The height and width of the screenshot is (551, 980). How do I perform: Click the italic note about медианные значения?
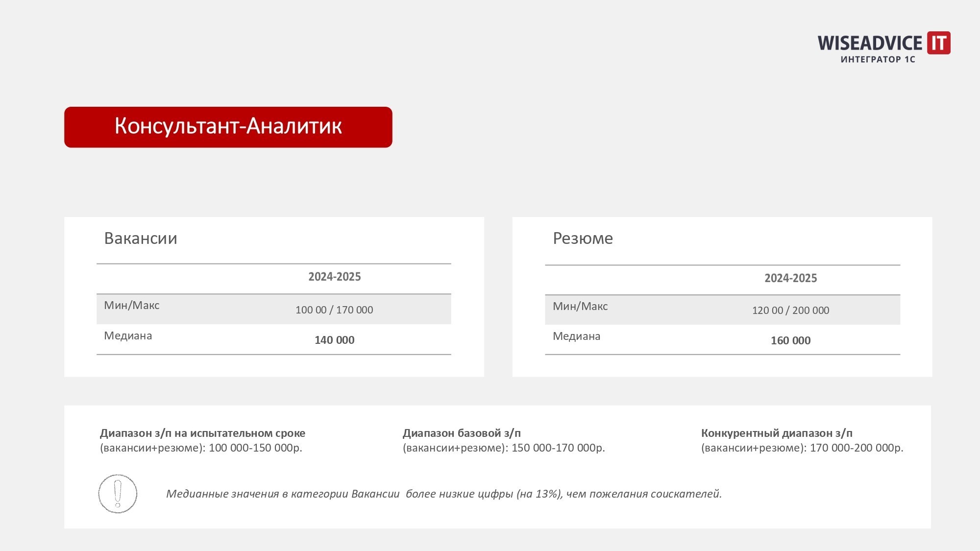(x=444, y=494)
